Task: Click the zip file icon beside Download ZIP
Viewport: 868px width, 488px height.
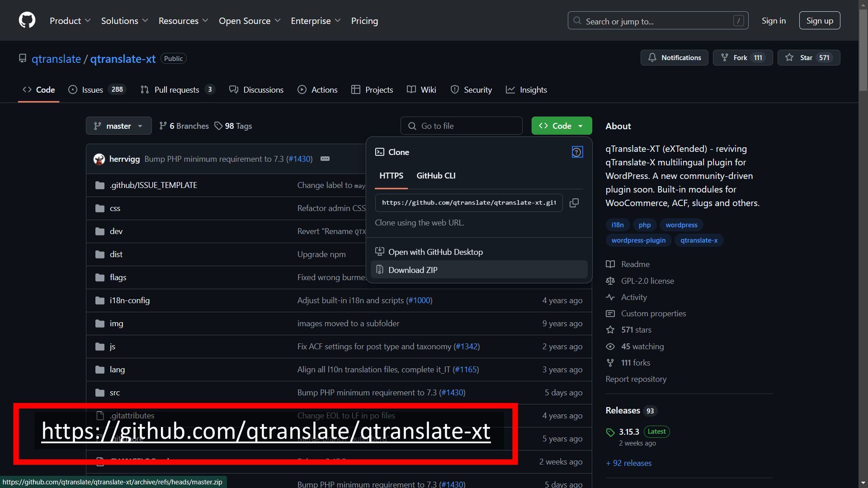Action: [380, 270]
